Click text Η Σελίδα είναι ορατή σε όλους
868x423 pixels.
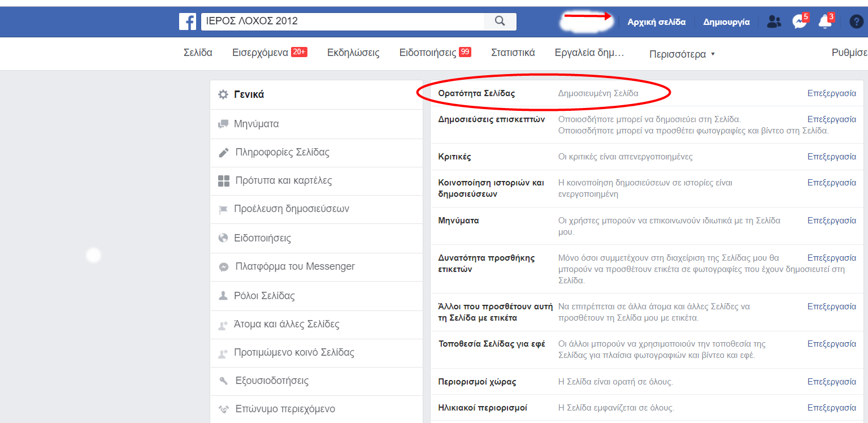(x=616, y=382)
